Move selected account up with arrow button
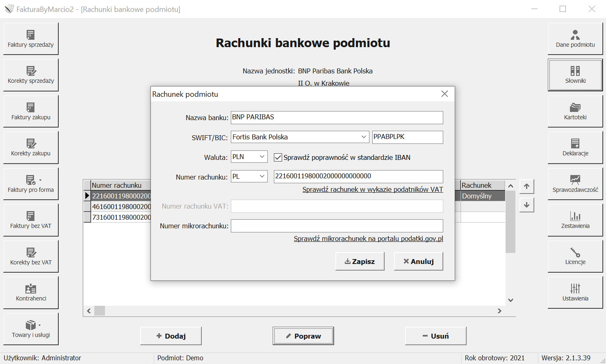The height and width of the screenshot is (364, 606). pyautogui.click(x=526, y=186)
